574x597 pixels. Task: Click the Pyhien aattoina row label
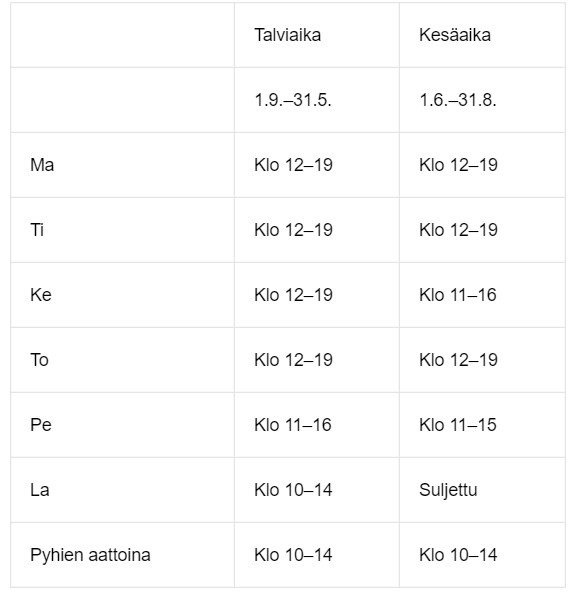click(x=90, y=555)
